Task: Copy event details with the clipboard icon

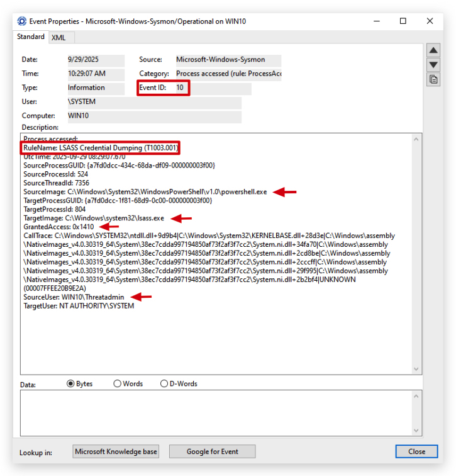Action: click(x=433, y=79)
